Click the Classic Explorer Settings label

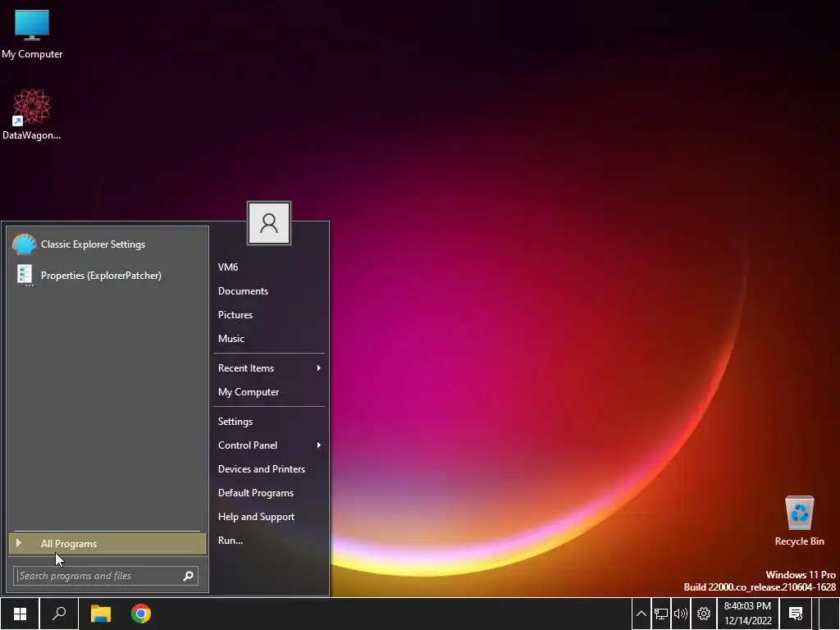tap(94, 244)
